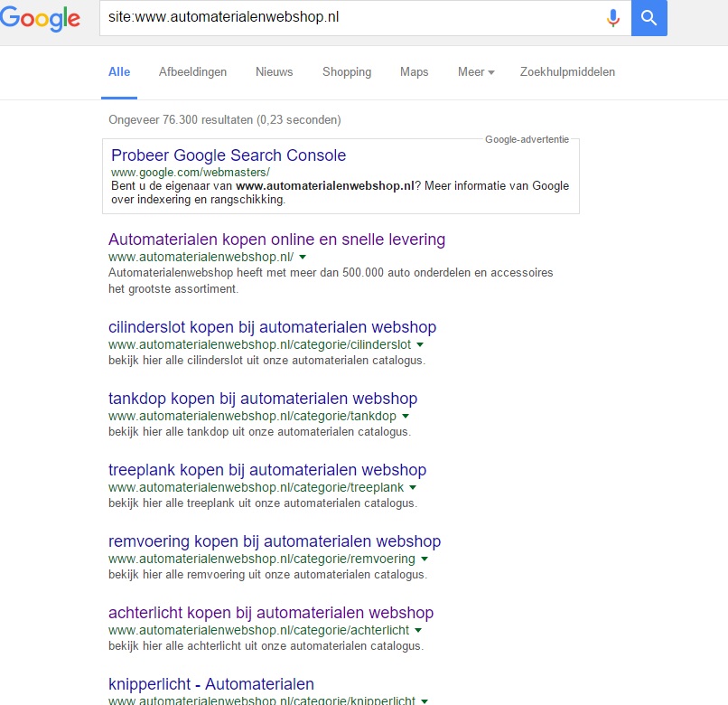Open the Probeer Google Search Console link

coord(229,155)
